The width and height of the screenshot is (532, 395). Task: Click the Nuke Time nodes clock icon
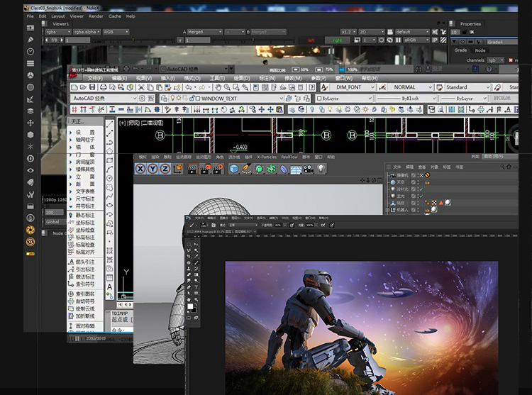31,52
